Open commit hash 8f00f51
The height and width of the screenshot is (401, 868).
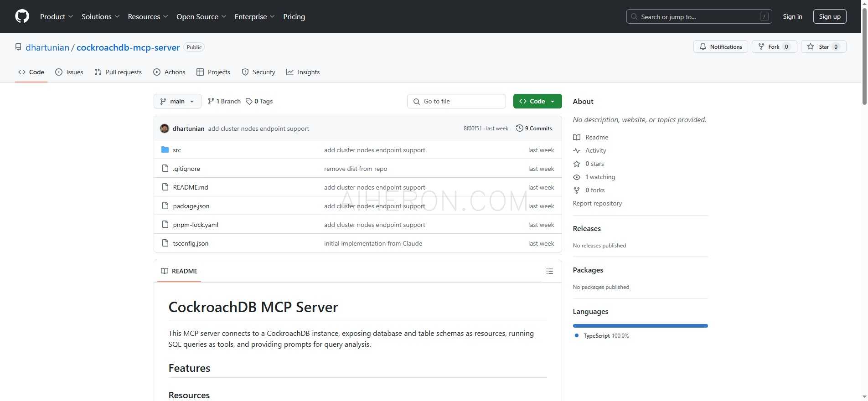pos(473,129)
